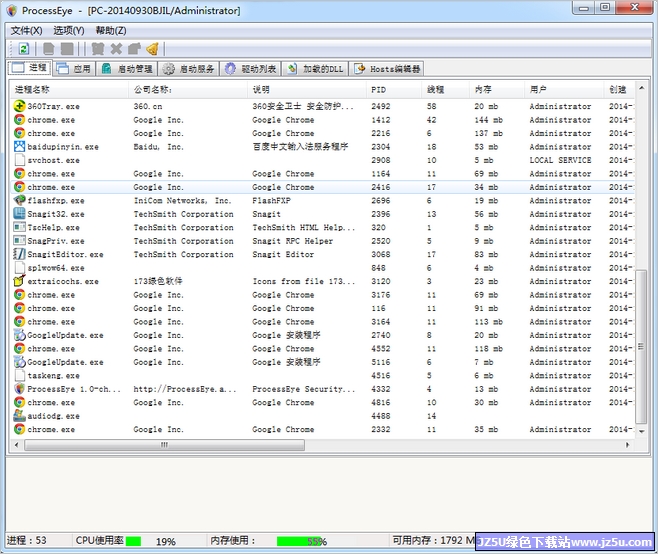Click the grayed folder icon in toolbar
The height and width of the screenshot is (554, 658).
134,49
